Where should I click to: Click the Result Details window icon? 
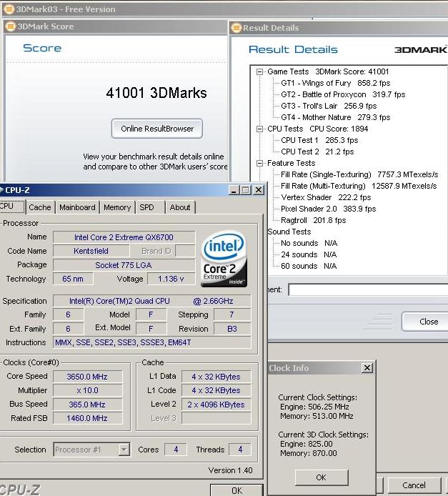point(236,28)
